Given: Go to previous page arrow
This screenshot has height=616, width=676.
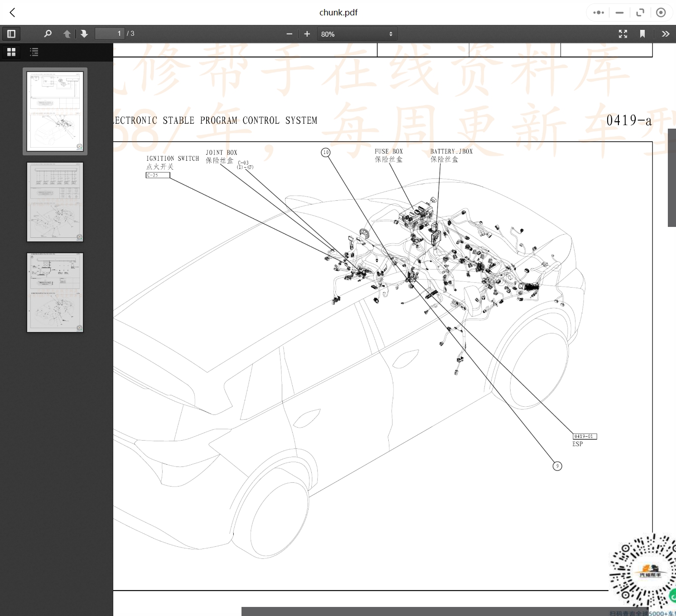Looking at the screenshot, I should (x=67, y=34).
